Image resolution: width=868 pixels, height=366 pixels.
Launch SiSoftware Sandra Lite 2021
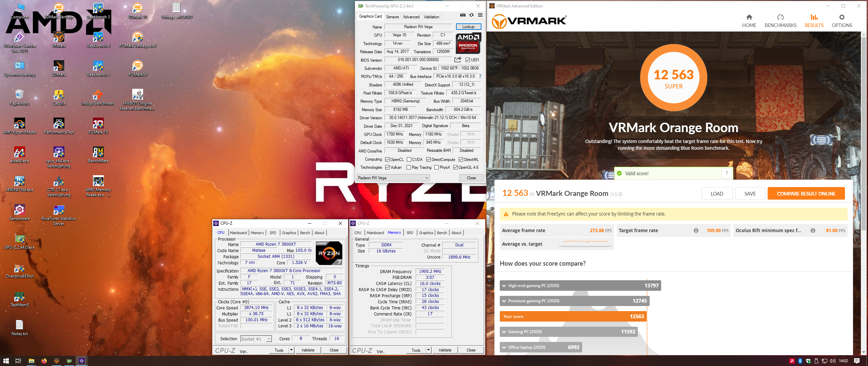click(20, 42)
